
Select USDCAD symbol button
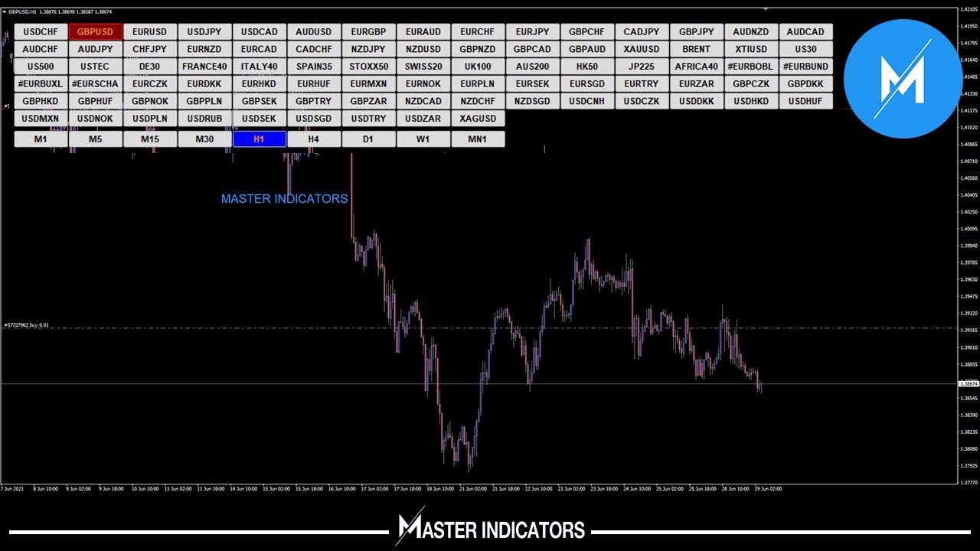pyautogui.click(x=259, y=32)
